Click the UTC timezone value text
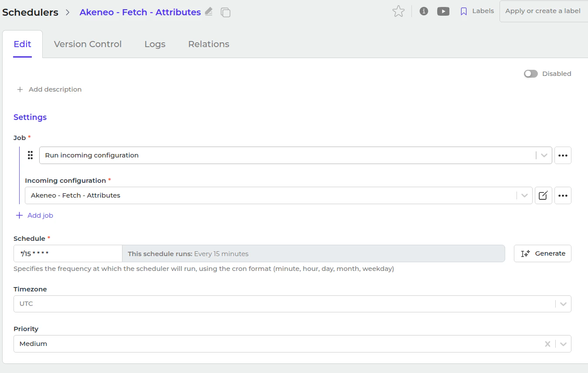The height and width of the screenshot is (373, 588). (x=26, y=304)
